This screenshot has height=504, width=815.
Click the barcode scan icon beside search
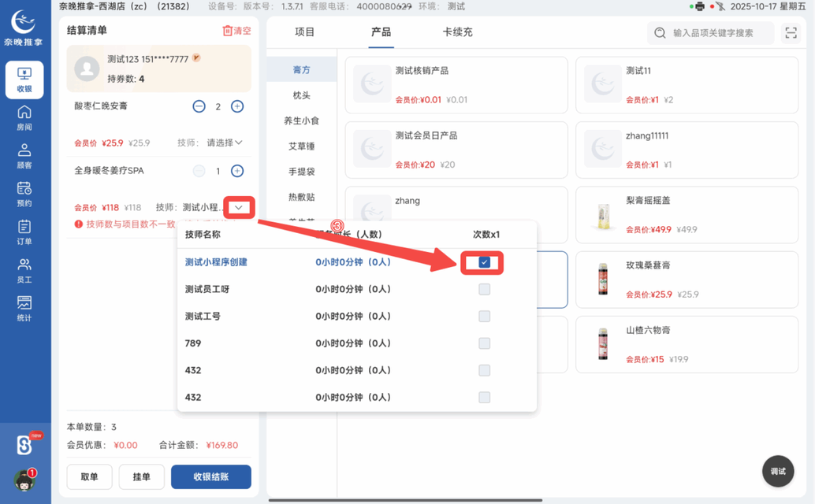click(791, 33)
